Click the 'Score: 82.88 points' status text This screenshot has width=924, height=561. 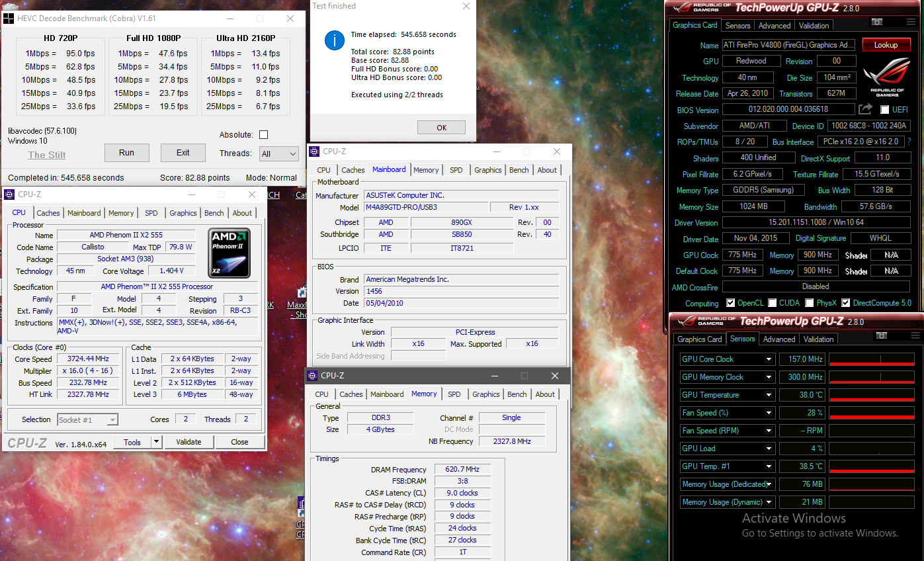(195, 177)
